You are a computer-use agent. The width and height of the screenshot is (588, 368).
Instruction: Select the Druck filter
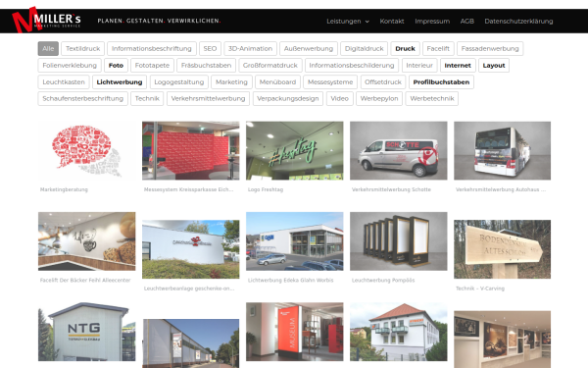pyautogui.click(x=405, y=48)
